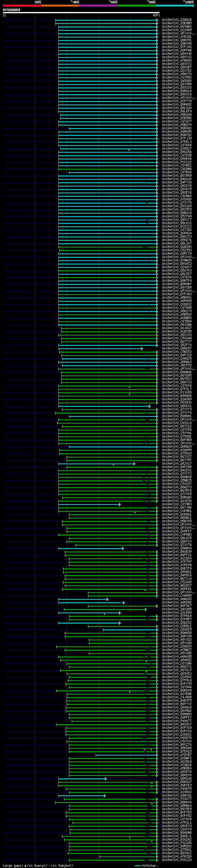The image size is (197, 868).
Task: Click the short cyan alignment bar for A6N157
Action: pyautogui.click(x=101, y=349)
